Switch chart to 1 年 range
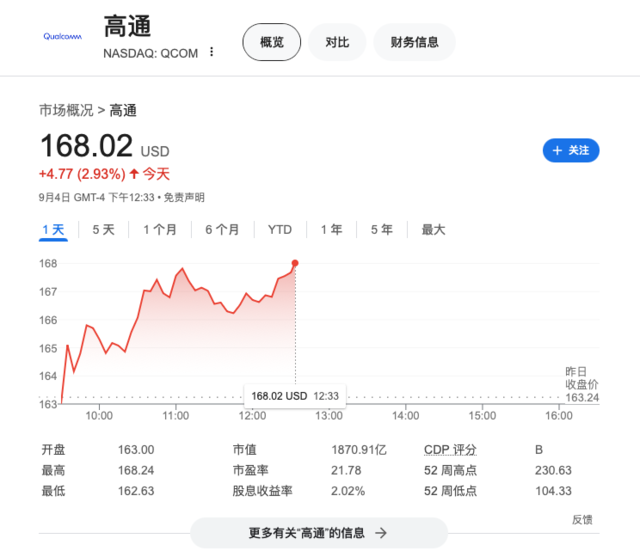The height and width of the screenshot is (557, 640). coord(331,230)
